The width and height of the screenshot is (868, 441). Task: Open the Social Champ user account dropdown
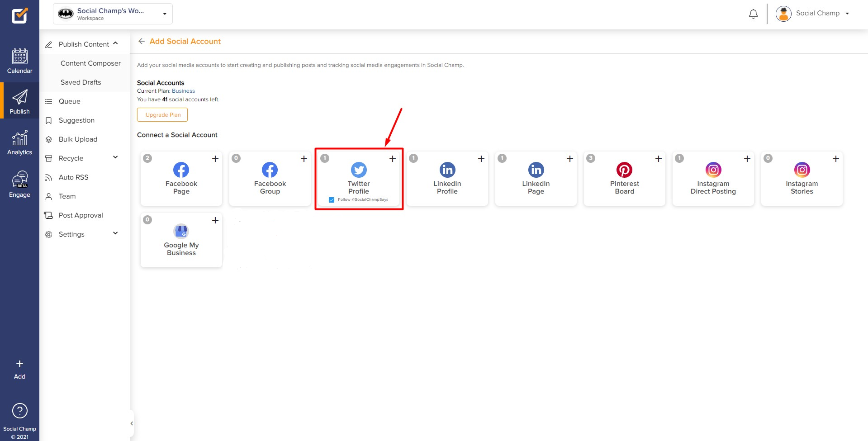point(813,14)
